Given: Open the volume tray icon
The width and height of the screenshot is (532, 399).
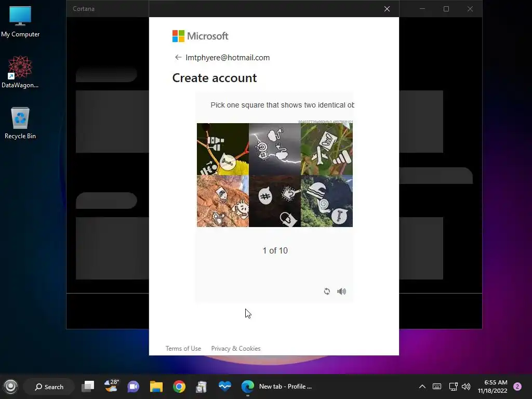Looking at the screenshot, I should click(466, 387).
